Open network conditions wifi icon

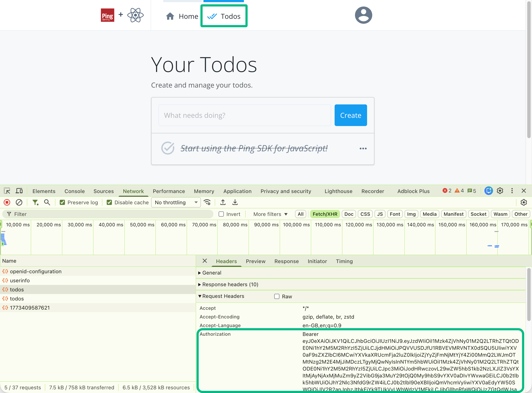coord(207,203)
